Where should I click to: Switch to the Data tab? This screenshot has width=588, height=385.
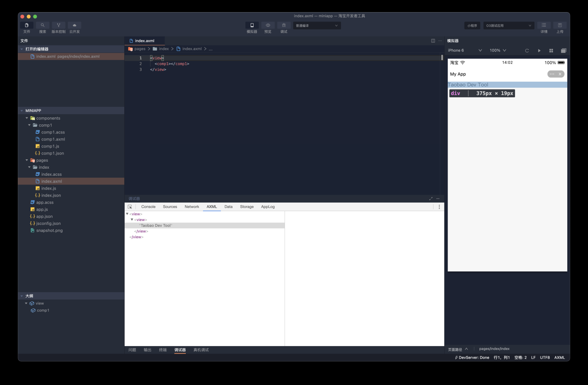(x=229, y=207)
